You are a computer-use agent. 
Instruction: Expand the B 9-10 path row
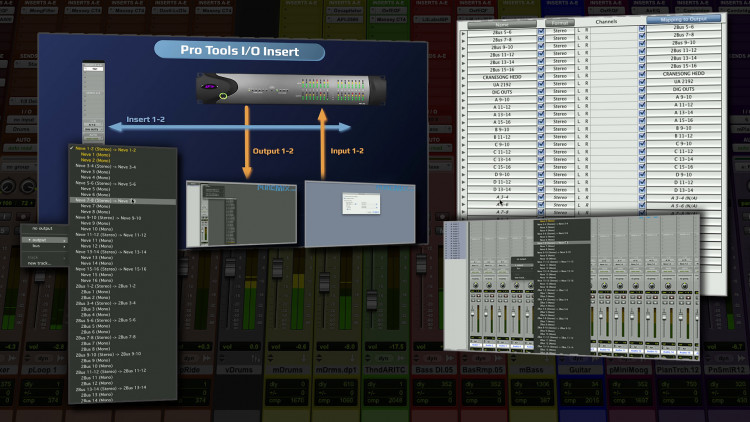coord(463,130)
